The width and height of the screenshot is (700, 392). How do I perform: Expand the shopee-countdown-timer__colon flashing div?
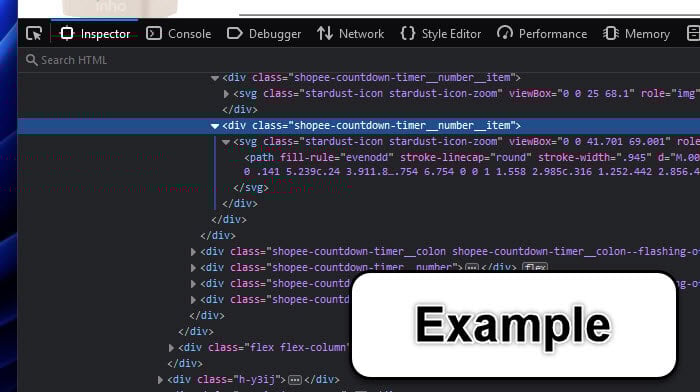[193, 252]
